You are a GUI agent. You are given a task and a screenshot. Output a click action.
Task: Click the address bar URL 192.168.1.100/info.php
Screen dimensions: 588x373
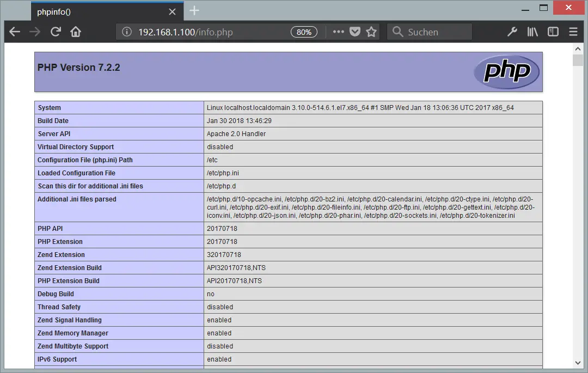(x=186, y=32)
